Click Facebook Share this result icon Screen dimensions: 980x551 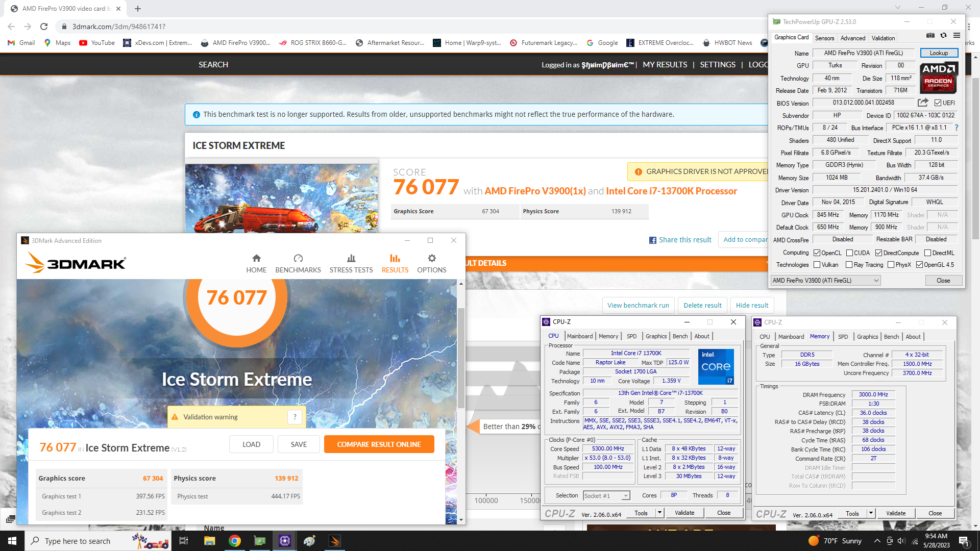click(652, 240)
